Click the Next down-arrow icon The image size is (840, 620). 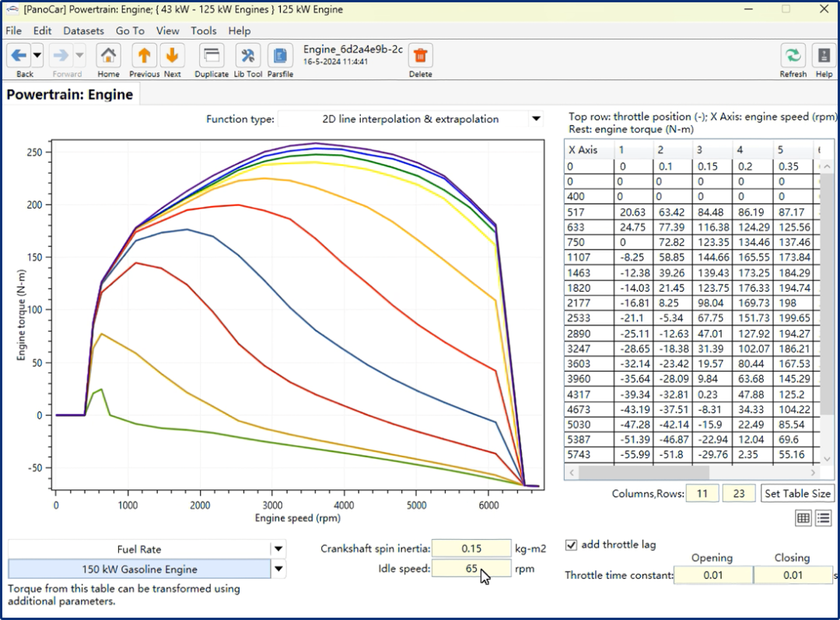click(x=172, y=55)
